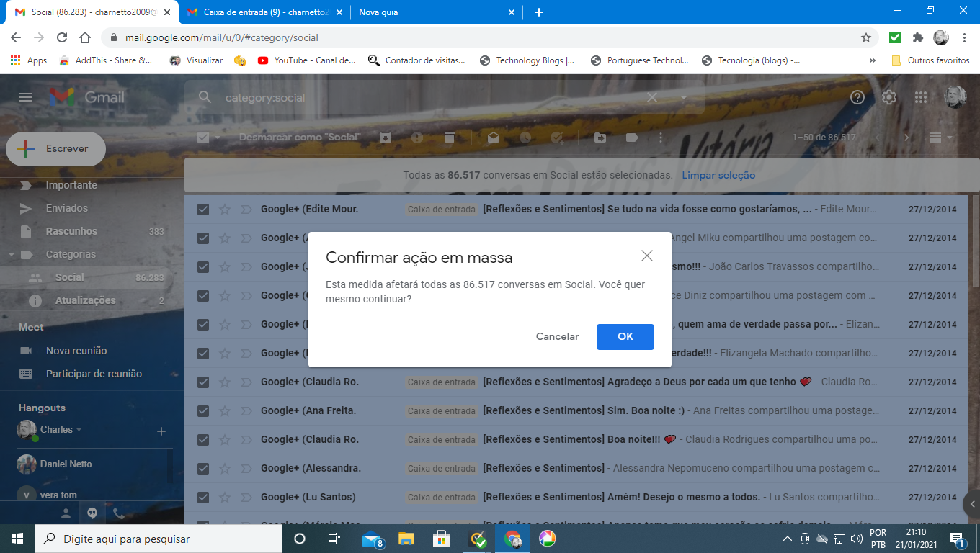The image size is (980, 553).
Task: Expand the side panel arrow
Action: coord(972,503)
